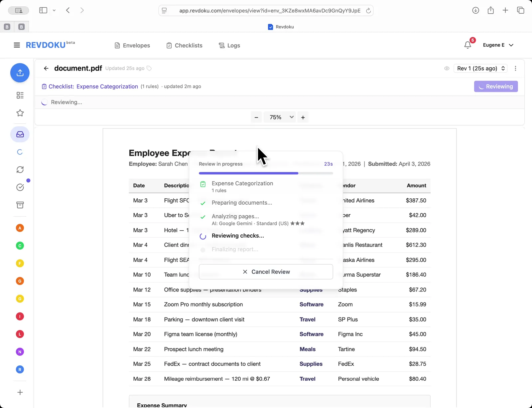This screenshot has width=532, height=408.
Task: Open the Expense Categorization checklist link
Action: pyautogui.click(x=93, y=87)
